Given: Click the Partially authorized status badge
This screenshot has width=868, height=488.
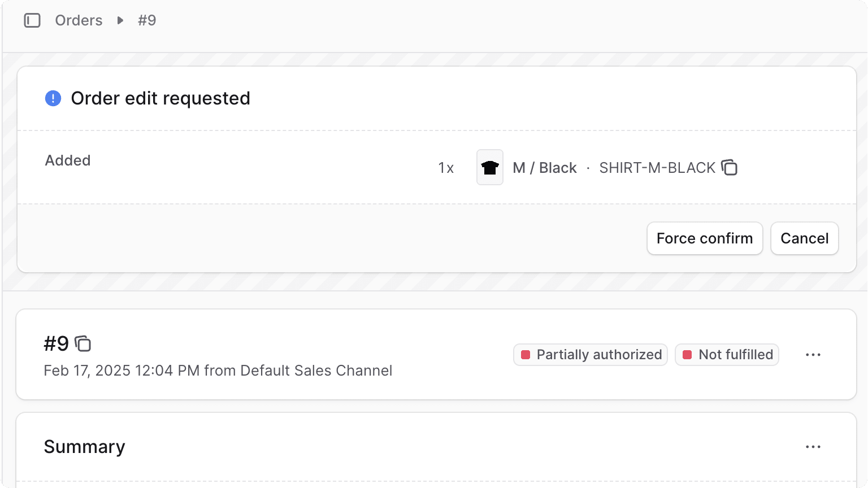Looking at the screenshot, I should tap(590, 354).
